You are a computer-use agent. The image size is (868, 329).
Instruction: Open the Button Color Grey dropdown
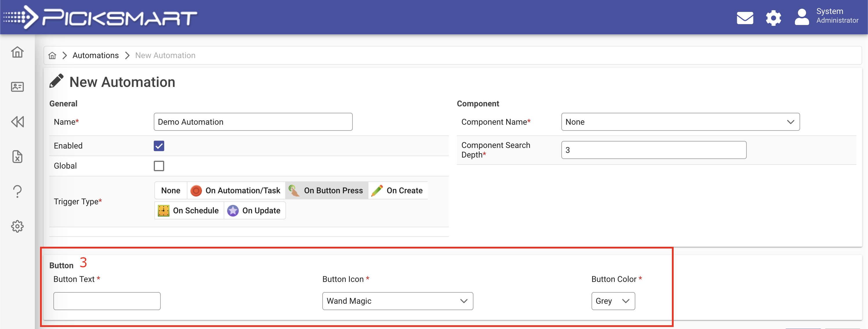(x=613, y=301)
